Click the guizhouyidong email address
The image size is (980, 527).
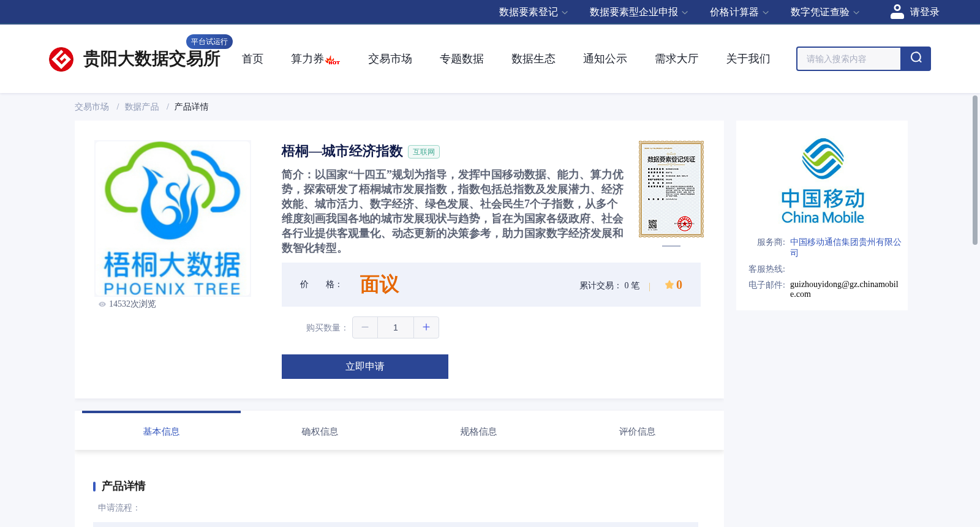point(844,289)
